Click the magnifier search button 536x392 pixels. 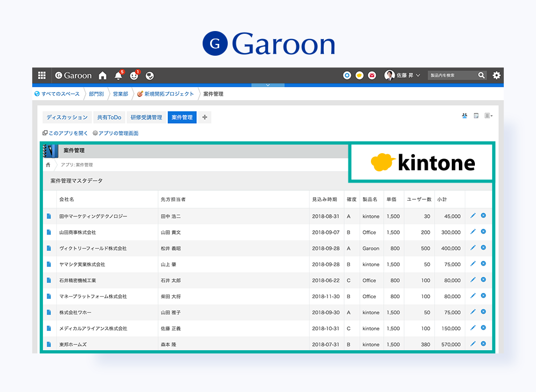[x=481, y=76]
